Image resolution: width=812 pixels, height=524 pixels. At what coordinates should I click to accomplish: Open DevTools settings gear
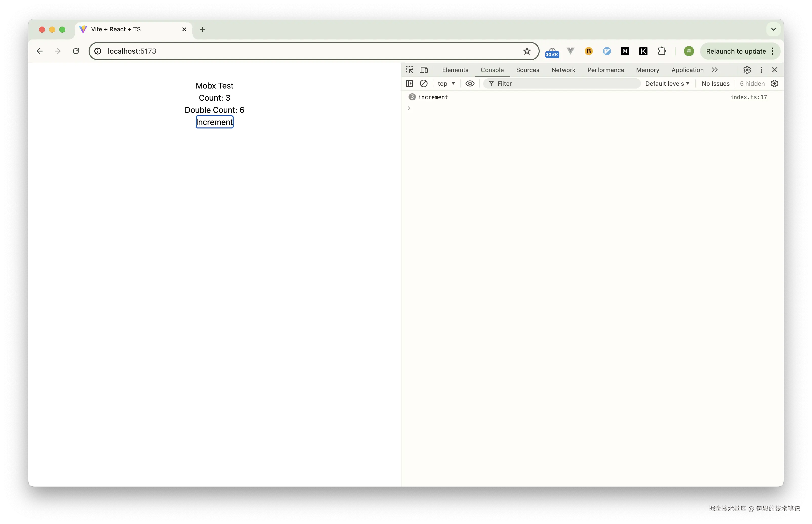747,70
